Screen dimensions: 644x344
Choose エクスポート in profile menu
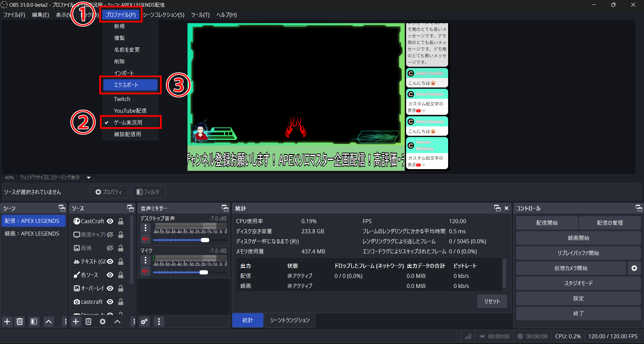coord(130,85)
